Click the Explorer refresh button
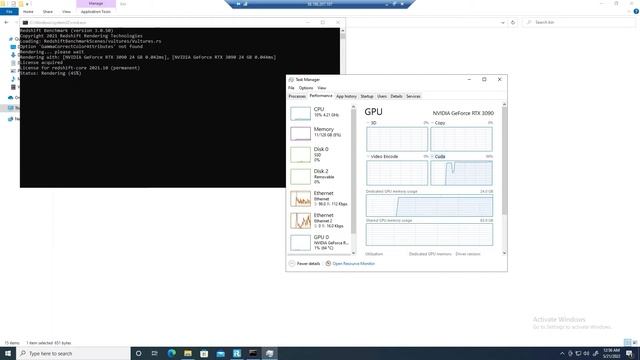 513,22
